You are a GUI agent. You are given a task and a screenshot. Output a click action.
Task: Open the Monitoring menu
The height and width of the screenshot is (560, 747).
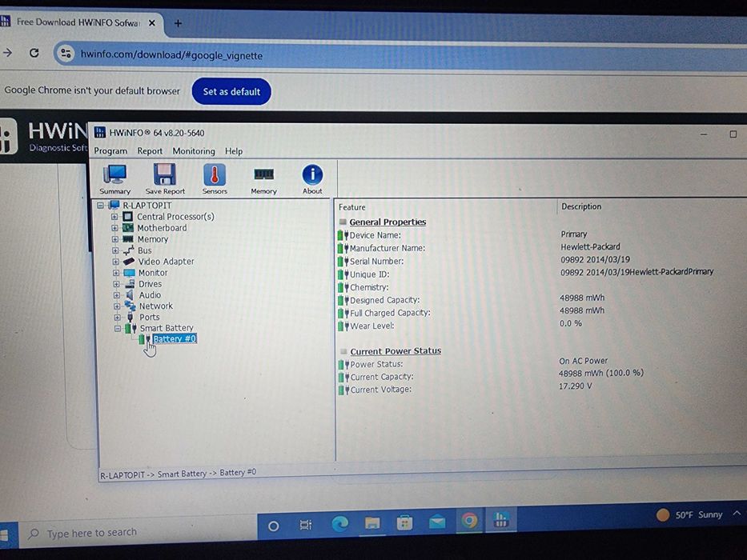pos(194,151)
